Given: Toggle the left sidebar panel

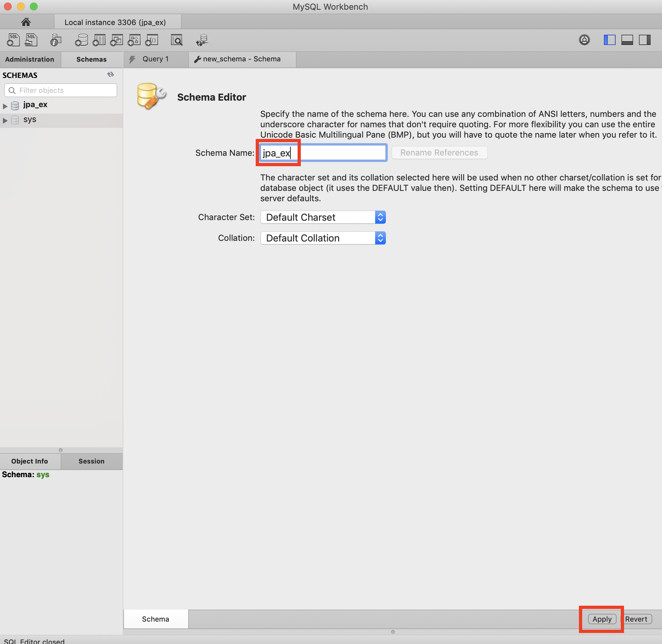Looking at the screenshot, I should 609,40.
